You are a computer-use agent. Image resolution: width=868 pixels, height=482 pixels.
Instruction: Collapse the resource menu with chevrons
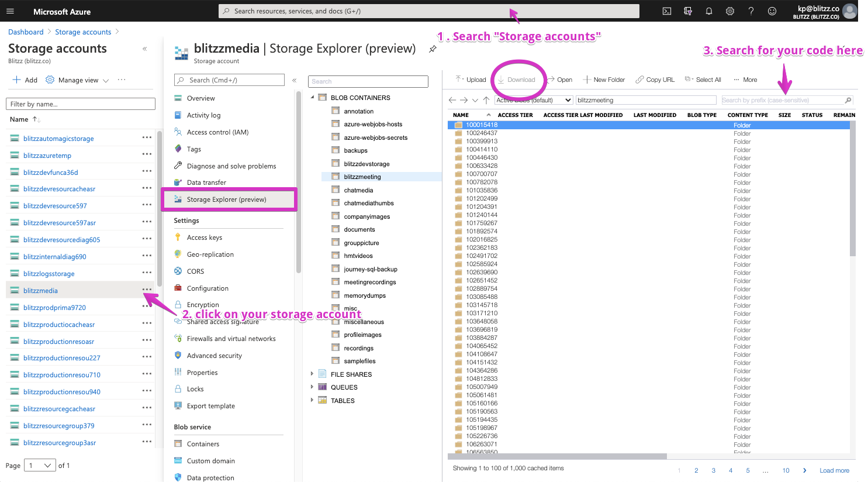tap(295, 80)
